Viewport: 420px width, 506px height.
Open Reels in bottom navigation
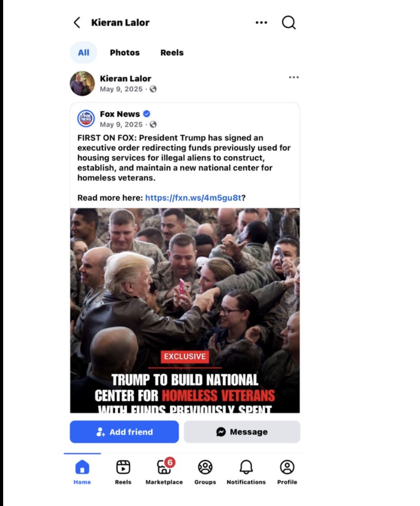[123, 472]
